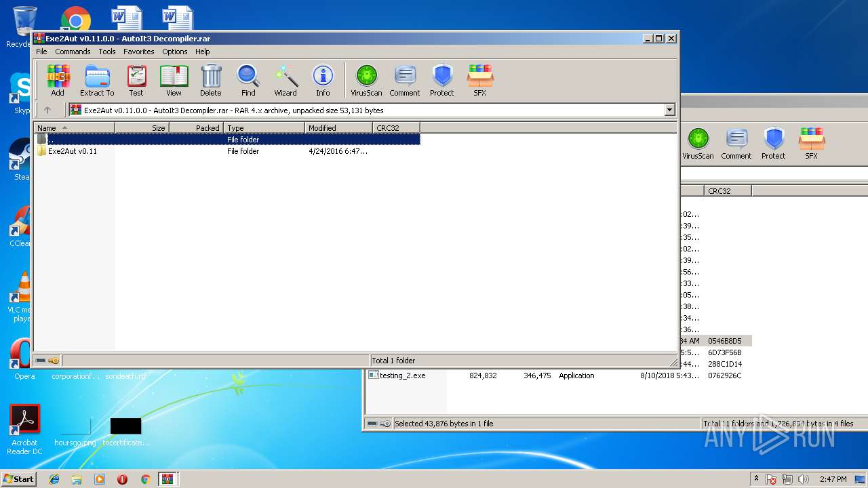Open the Opera desktop shortcut
868x488 pixels.
[x=24, y=359]
